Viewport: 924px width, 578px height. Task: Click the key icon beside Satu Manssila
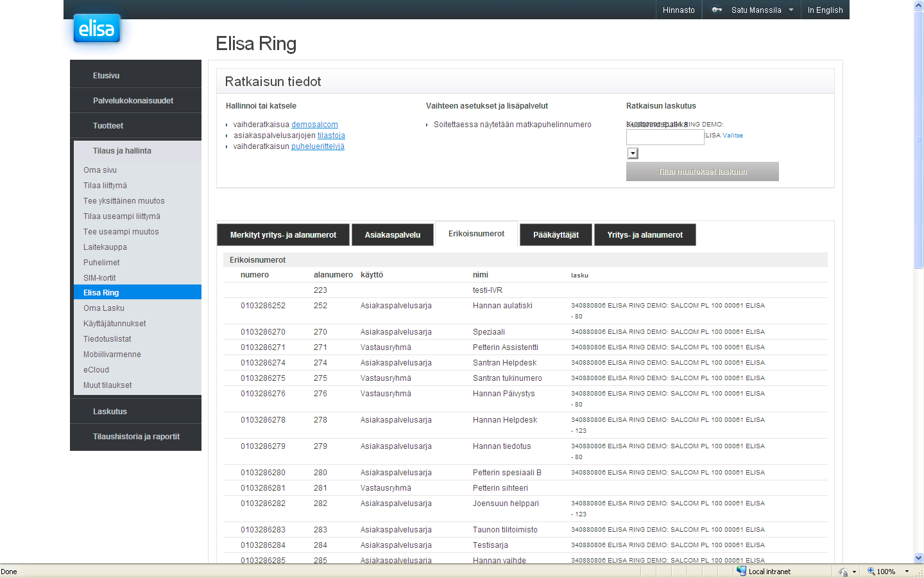[717, 10]
